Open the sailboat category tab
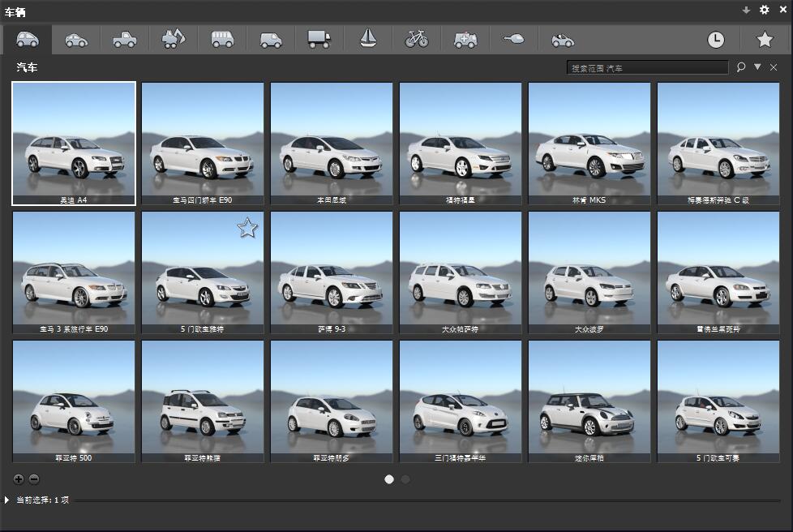This screenshot has height=532, width=793. click(367, 39)
